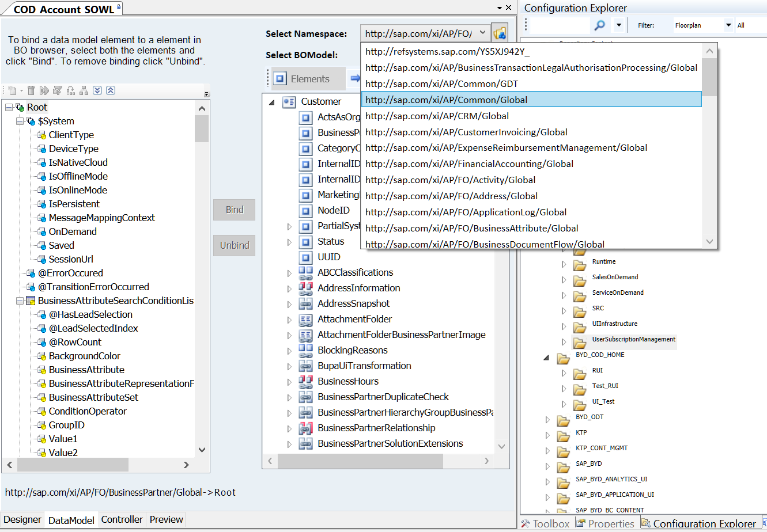Click the AddressInformation node icon

pos(306,288)
